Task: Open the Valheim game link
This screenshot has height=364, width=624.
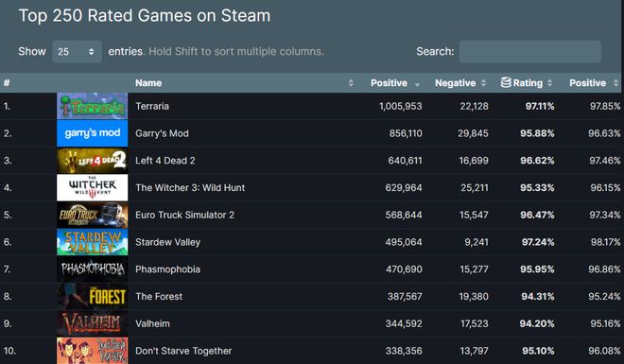Action: tap(152, 323)
